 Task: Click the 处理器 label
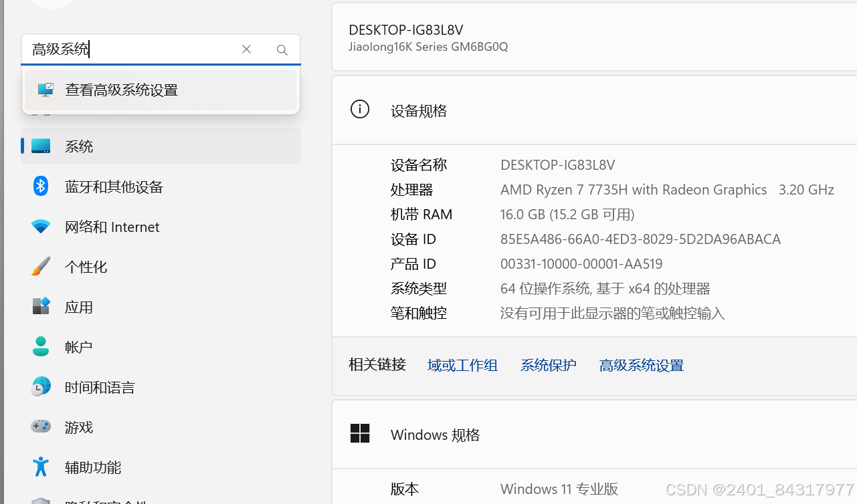click(x=411, y=190)
